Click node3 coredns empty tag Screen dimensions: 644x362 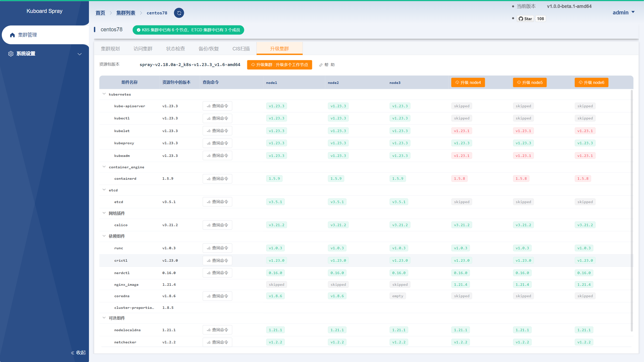coord(398,296)
